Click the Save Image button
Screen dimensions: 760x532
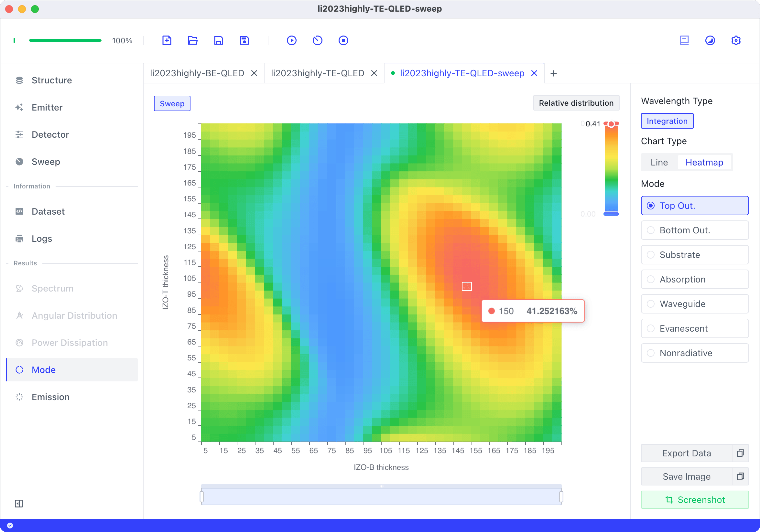click(x=687, y=476)
